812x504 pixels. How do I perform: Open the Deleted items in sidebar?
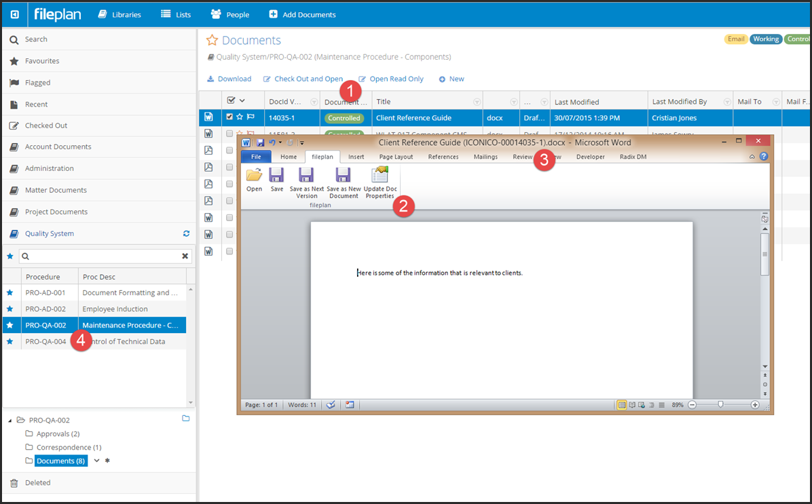pos(38,482)
